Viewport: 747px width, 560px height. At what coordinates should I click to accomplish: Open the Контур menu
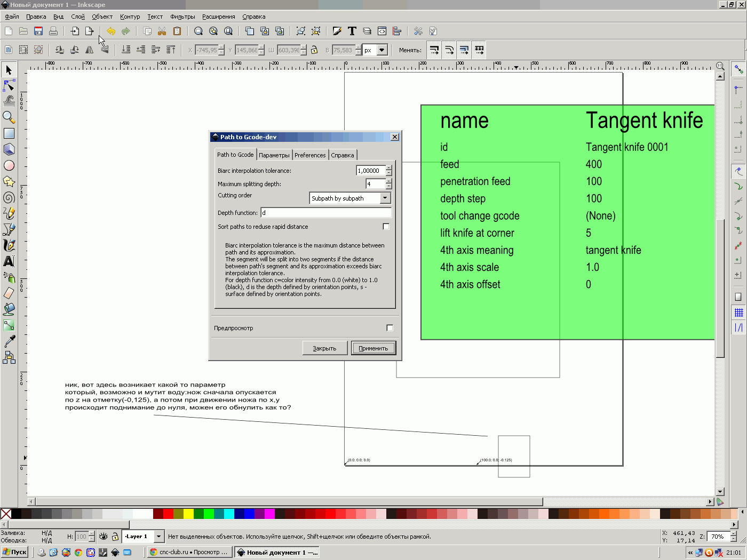coord(130,17)
